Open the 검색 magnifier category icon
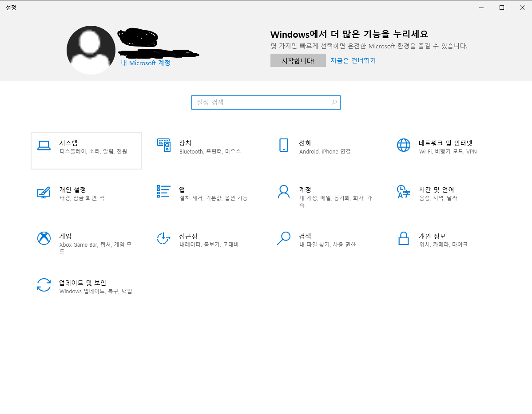Screen dimensions: 532x414 (x=284, y=238)
